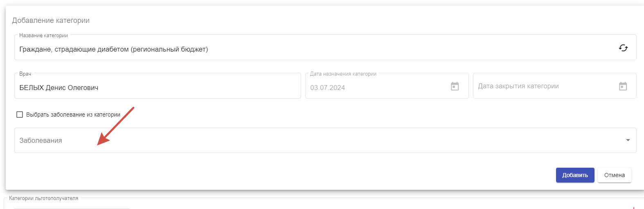Tick the 'Выбрать заболевание из категории' checkbox

tap(20, 115)
